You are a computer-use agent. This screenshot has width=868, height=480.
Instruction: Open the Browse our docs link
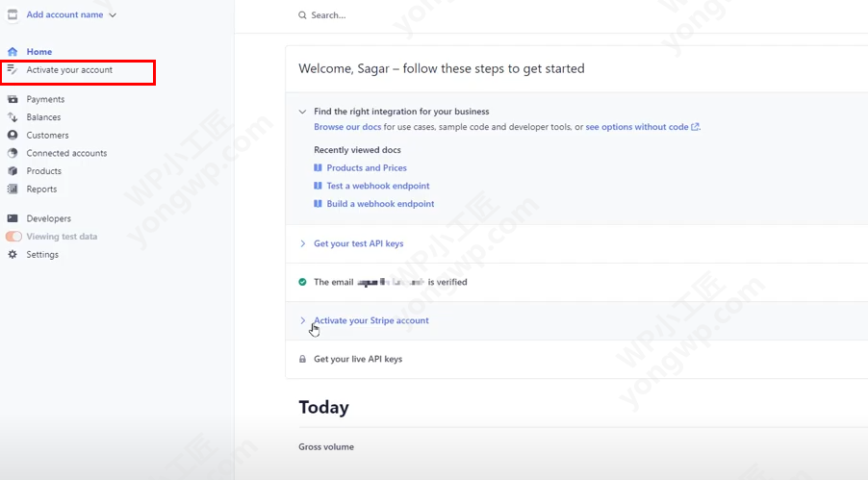pos(347,127)
